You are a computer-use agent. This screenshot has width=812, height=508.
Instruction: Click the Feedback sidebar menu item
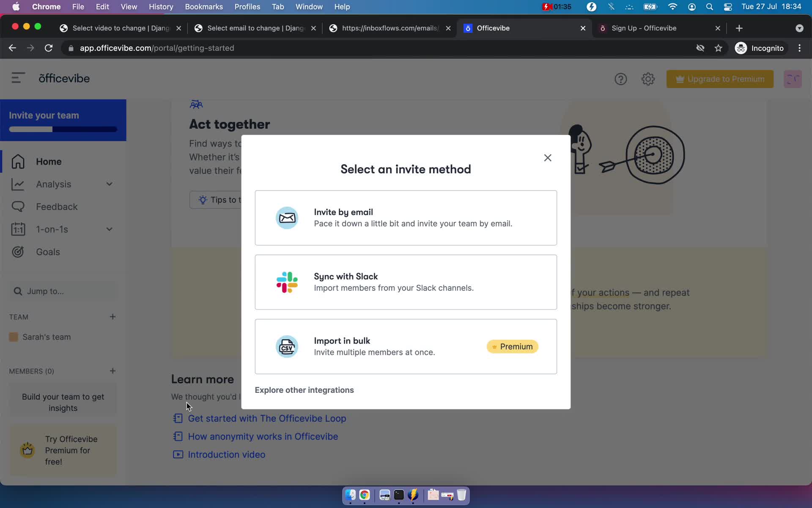coord(57,207)
